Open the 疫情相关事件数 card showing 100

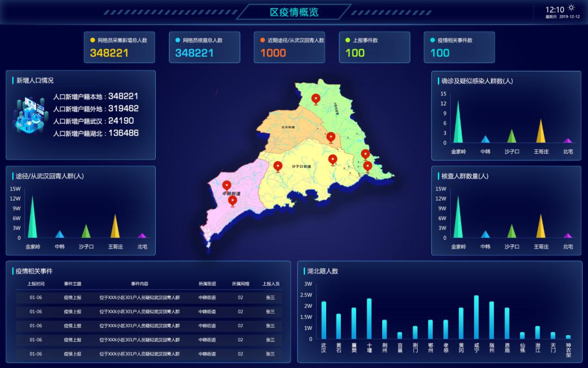(459, 47)
